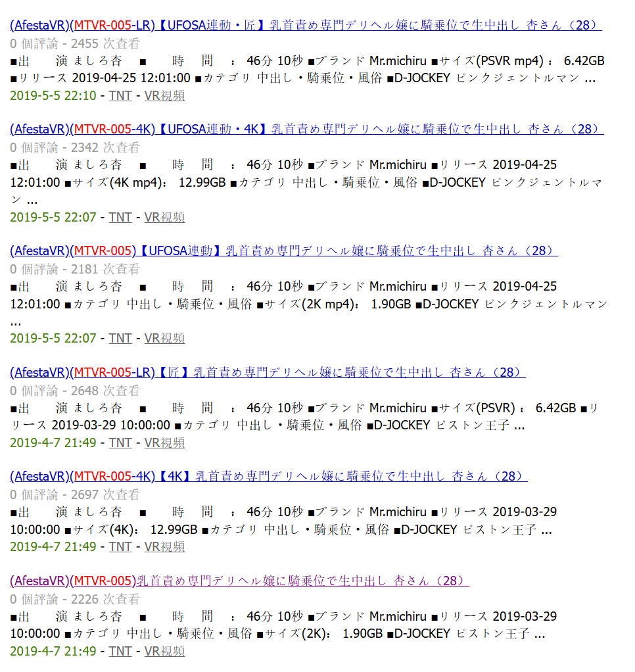Open the MTVR-005-4K 【UFOSA連動・4K】 result title
The width and height of the screenshot is (635, 672).
click(x=307, y=129)
